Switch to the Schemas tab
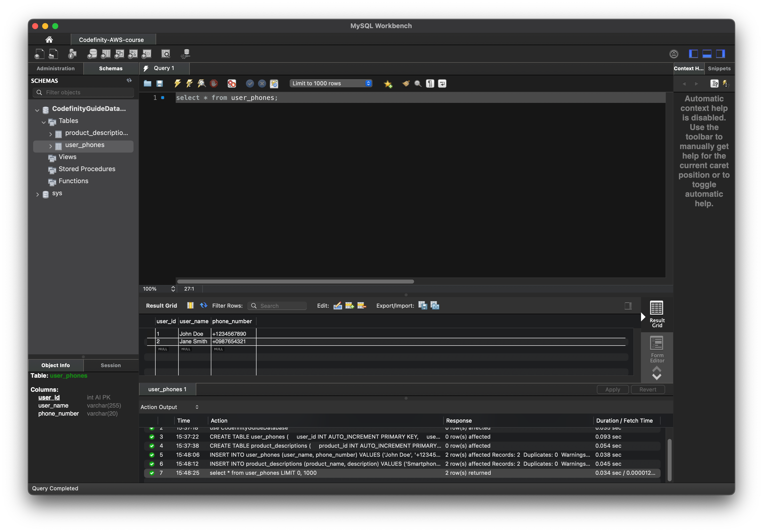 [x=111, y=69]
